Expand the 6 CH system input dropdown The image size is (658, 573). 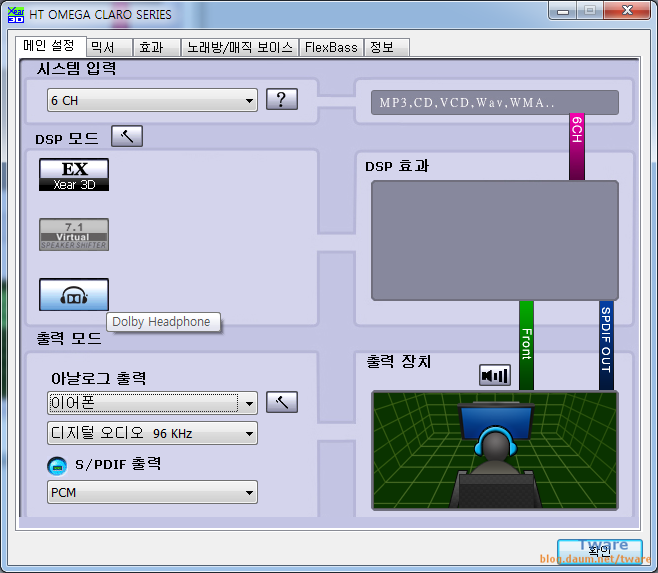coord(152,100)
